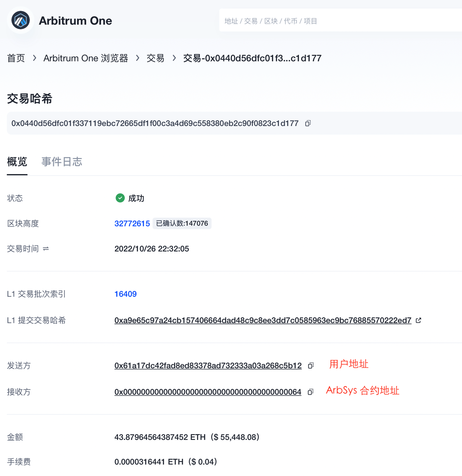
Task: Open Arbitrum One 浏览器 breadcrumb
Action: 85,58
